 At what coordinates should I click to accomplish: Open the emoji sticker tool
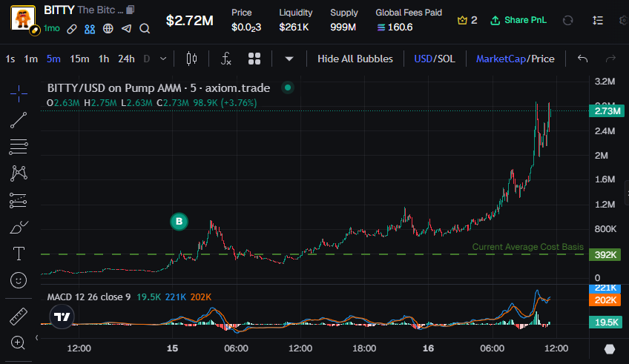19,280
